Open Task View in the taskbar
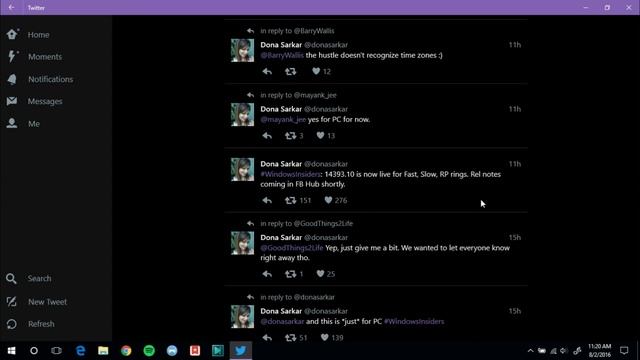The image size is (640, 360). [56, 351]
